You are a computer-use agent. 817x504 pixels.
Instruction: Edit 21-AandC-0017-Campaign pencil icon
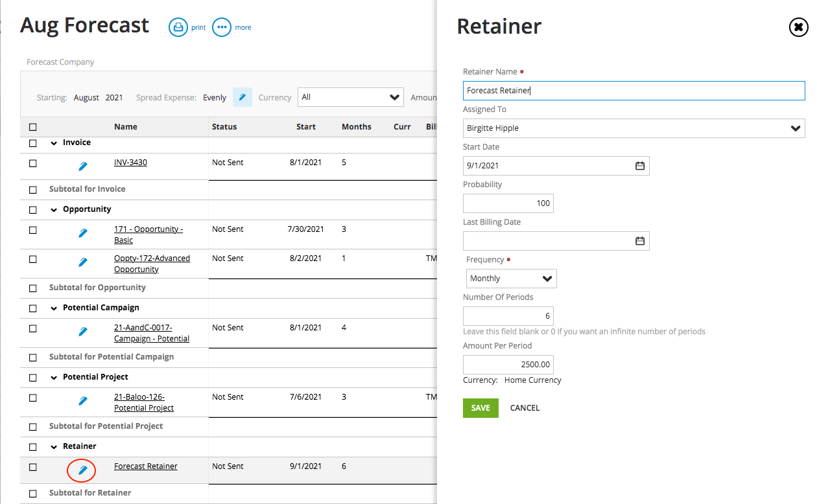point(83,332)
